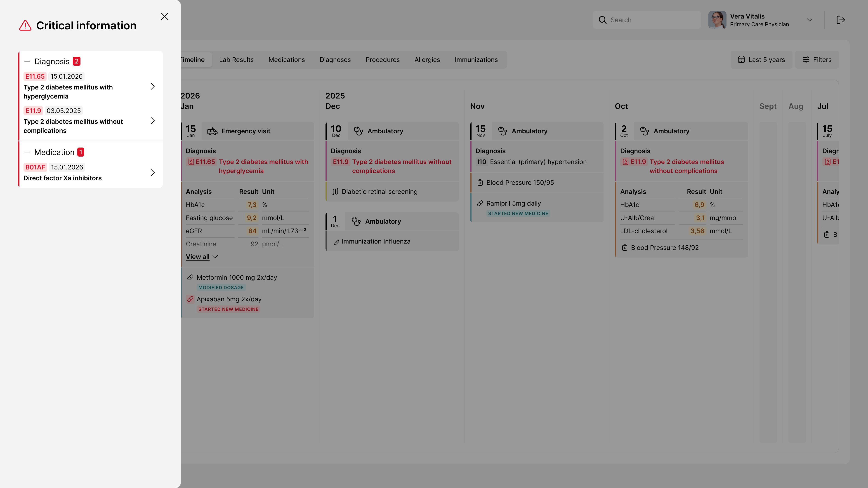Open E11.65 diabetes with hyperglycemia details
Image resolution: width=868 pixels, height=488 pixels.
[x=153, y=87]
